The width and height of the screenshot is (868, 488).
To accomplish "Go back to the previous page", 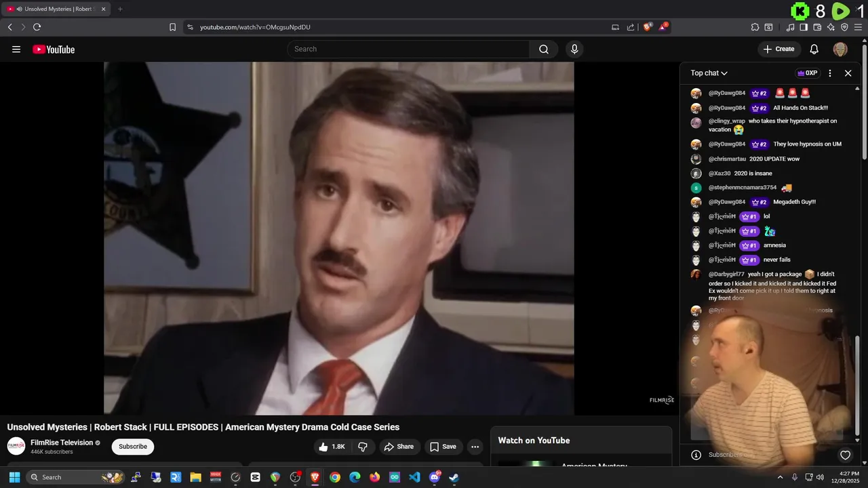I will tap(9, 27).
